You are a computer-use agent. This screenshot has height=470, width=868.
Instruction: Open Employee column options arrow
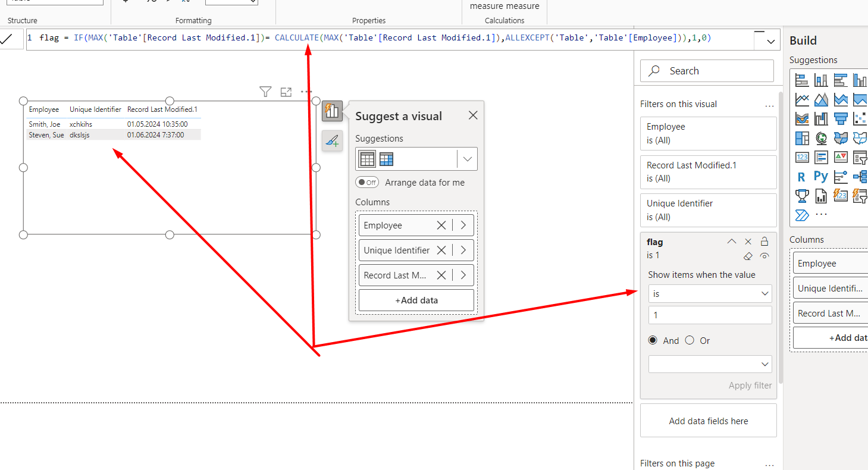point(463,225)
